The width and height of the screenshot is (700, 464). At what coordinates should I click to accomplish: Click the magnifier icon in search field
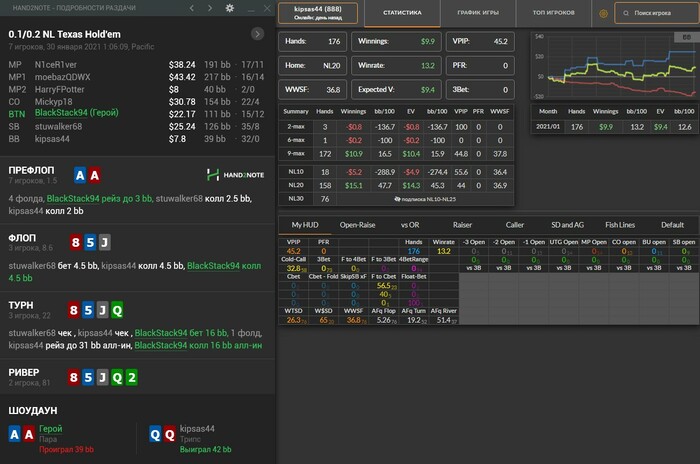point(626,13)
